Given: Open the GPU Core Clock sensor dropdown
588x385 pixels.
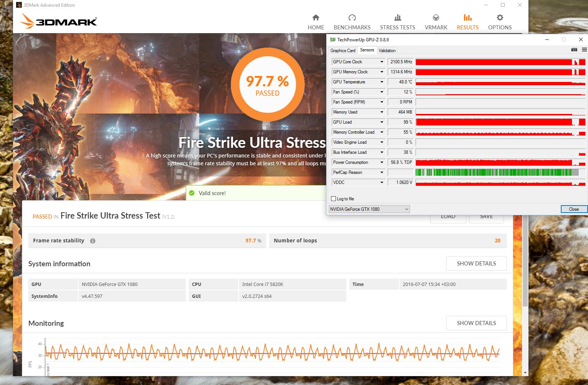Looking at the screenshot, I should (x=382, y=62).
